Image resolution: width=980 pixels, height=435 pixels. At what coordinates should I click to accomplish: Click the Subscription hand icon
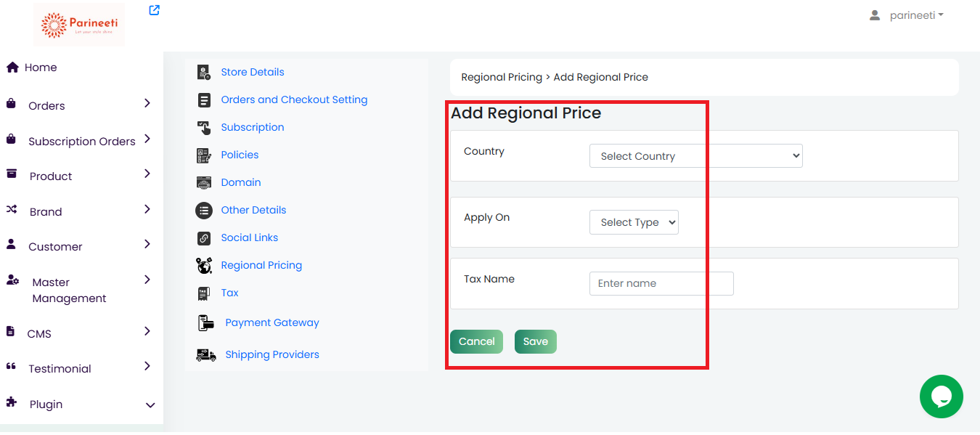[x=204, y=127]
